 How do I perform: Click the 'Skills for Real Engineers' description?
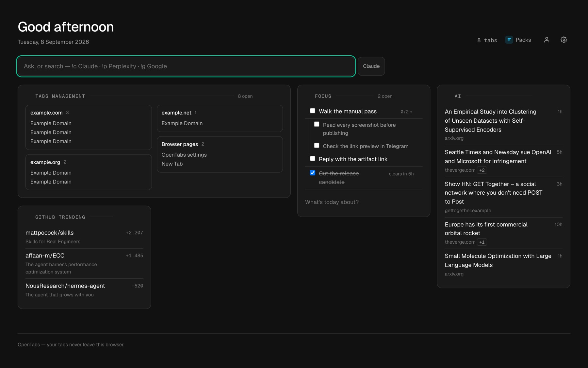53,242
